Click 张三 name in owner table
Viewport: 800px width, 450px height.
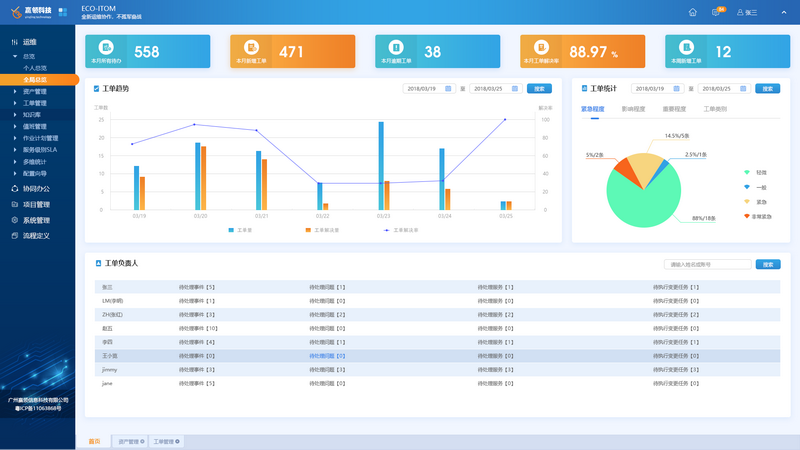[x=107, y=287]
